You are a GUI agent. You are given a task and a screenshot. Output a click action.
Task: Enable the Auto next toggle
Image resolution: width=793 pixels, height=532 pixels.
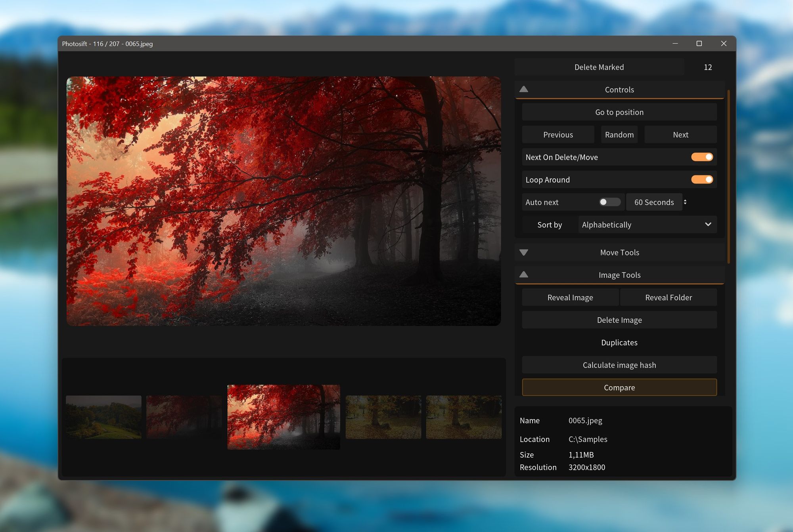point(609,202)
